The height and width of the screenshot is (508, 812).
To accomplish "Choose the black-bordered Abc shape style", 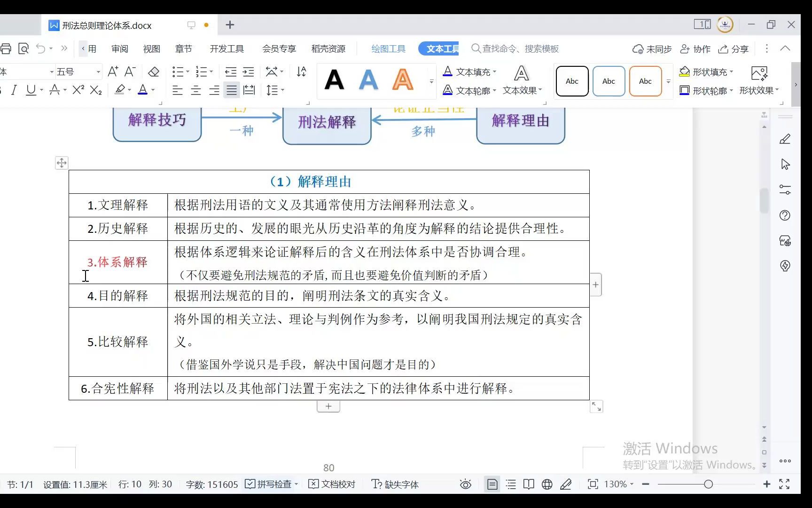I will click(572, 81).
